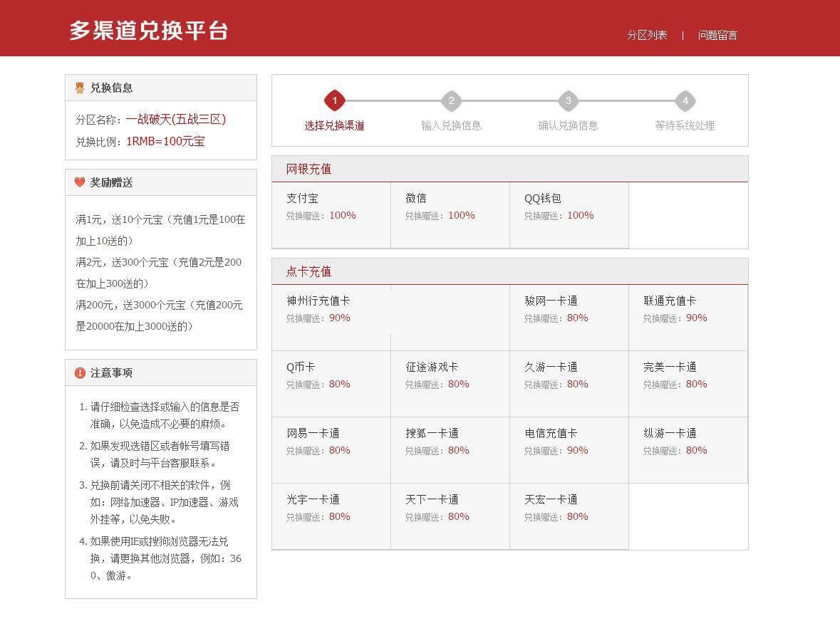Click the 注意事项 warning icon
The image size is (840, 626).
click(x=80, y=372)
